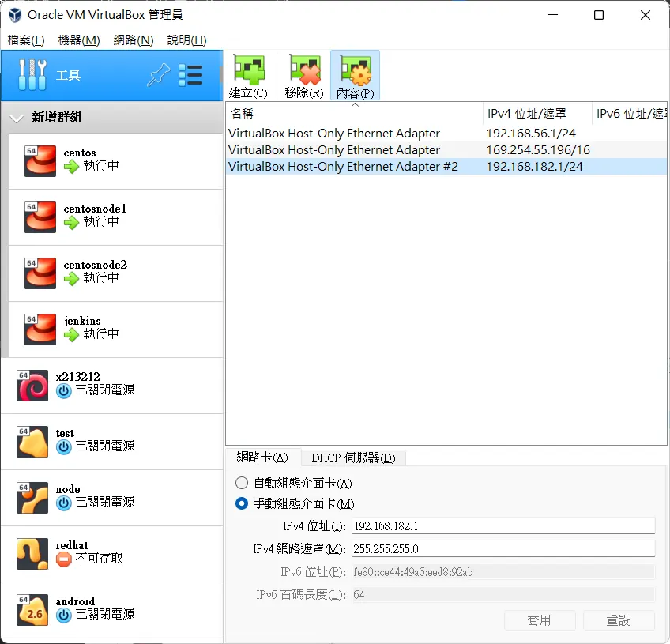This screenshot has height=644, width=670.
Task: Click inaccessible status icon for redhat
Action: 64,559
